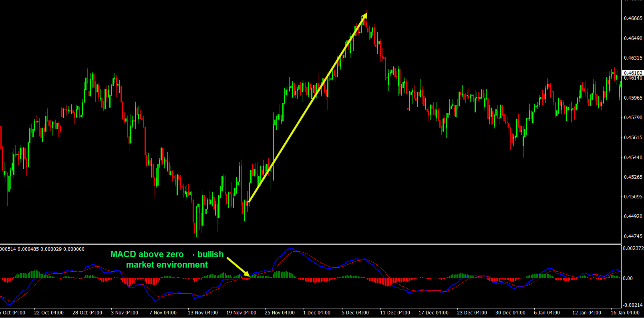Click the divider between price chart and MACD
The width and height of the screenshot is (644, 318).
tap(310, 244)
